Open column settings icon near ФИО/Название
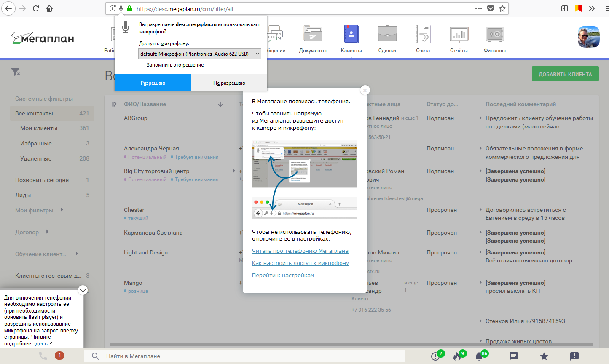609x364 pixels. (x=114, y=104)
